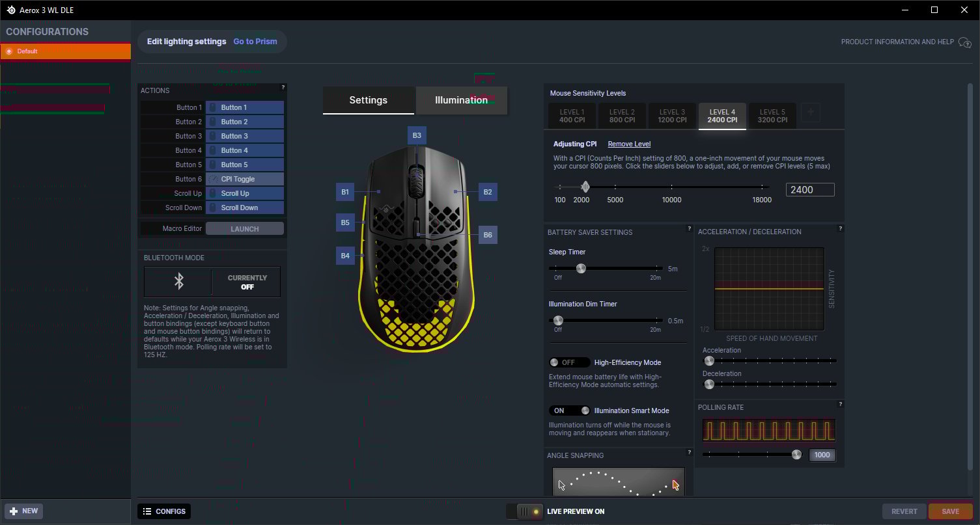This screenshot has height=525, width=980.
Task: Select the Default configuration entry
Action: pos(65,51)
